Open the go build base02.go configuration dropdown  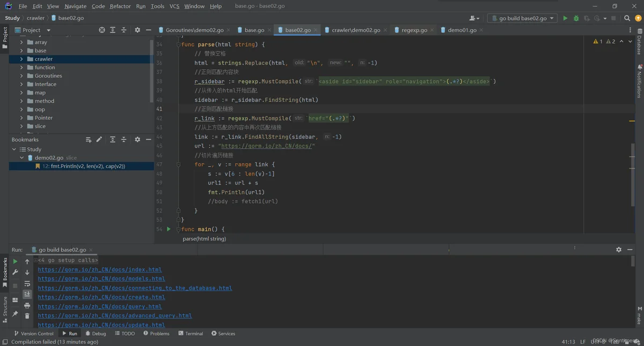(522, 18)
